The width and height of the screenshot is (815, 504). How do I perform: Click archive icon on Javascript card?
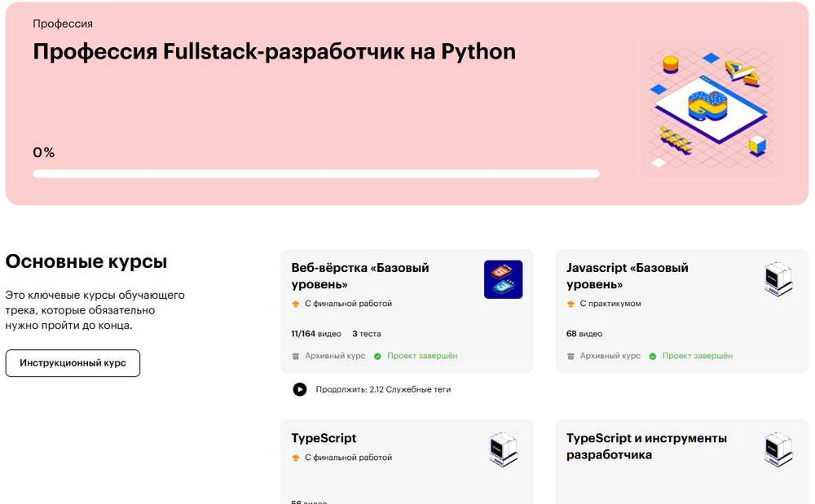570,356
